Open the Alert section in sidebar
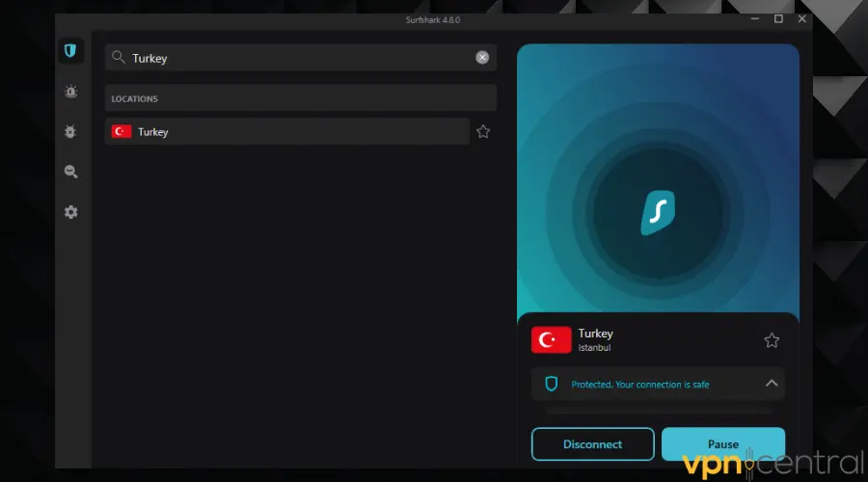Viewport: 868px width, 482px height. pyautogui.click(x=70, y=91)
